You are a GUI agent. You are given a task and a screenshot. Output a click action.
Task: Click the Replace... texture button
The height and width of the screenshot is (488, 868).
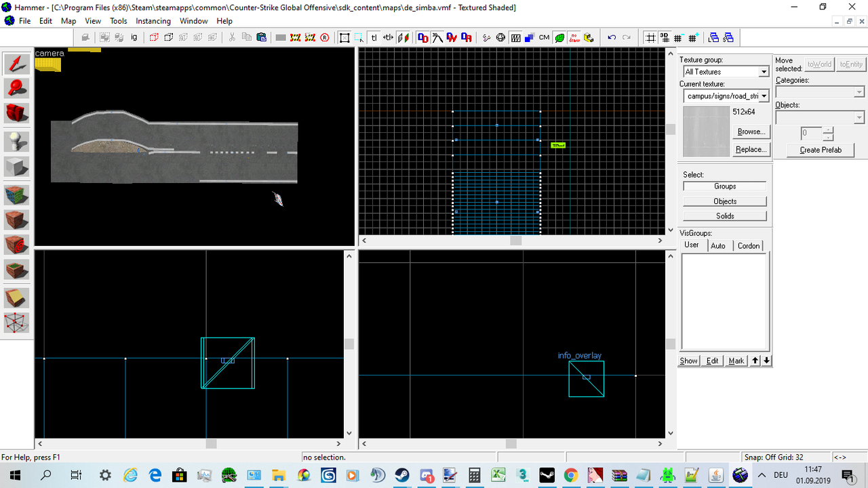(x=751, y=149)
